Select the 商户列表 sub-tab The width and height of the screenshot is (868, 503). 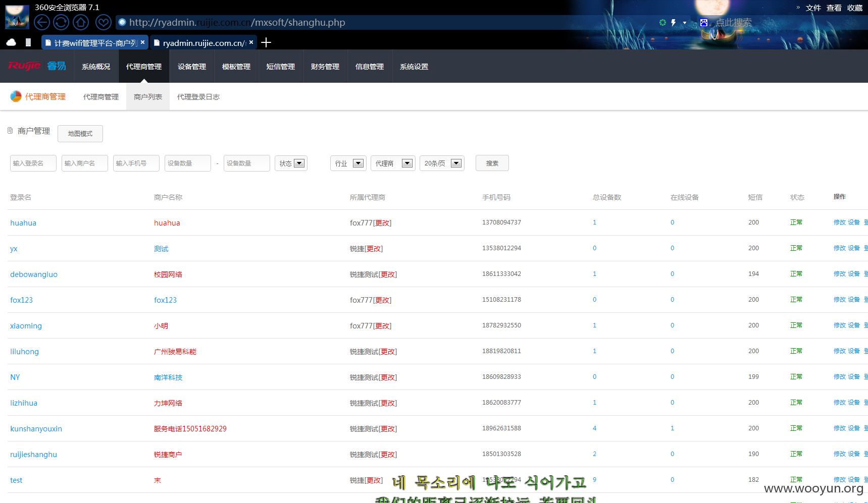148,97
